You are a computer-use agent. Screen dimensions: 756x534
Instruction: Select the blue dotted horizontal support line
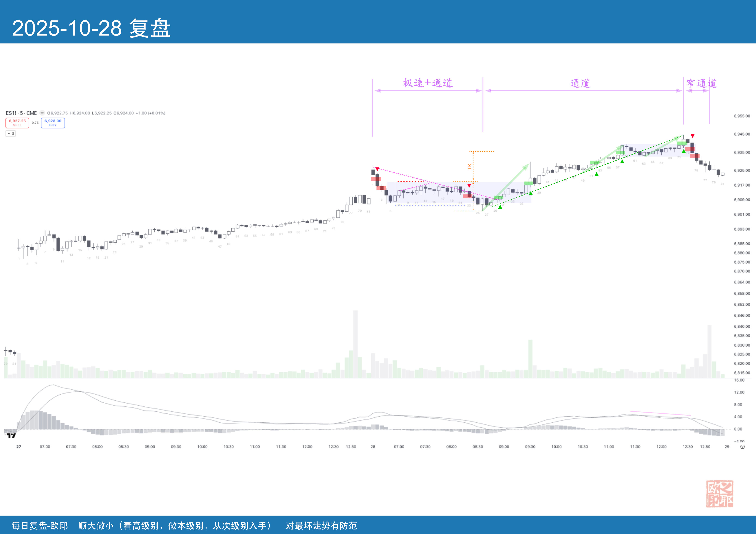430,205
